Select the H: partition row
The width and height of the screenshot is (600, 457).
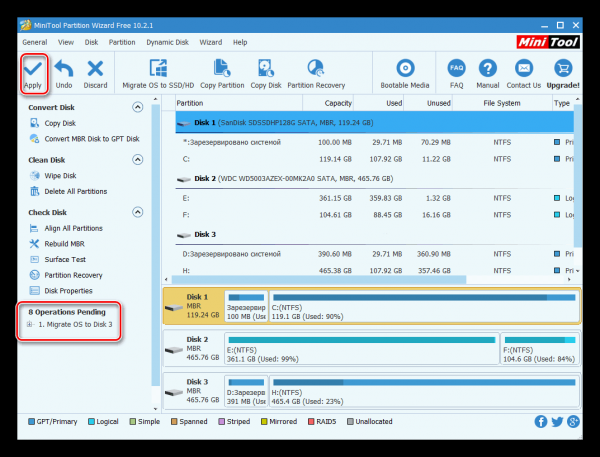tap(374, 271)
